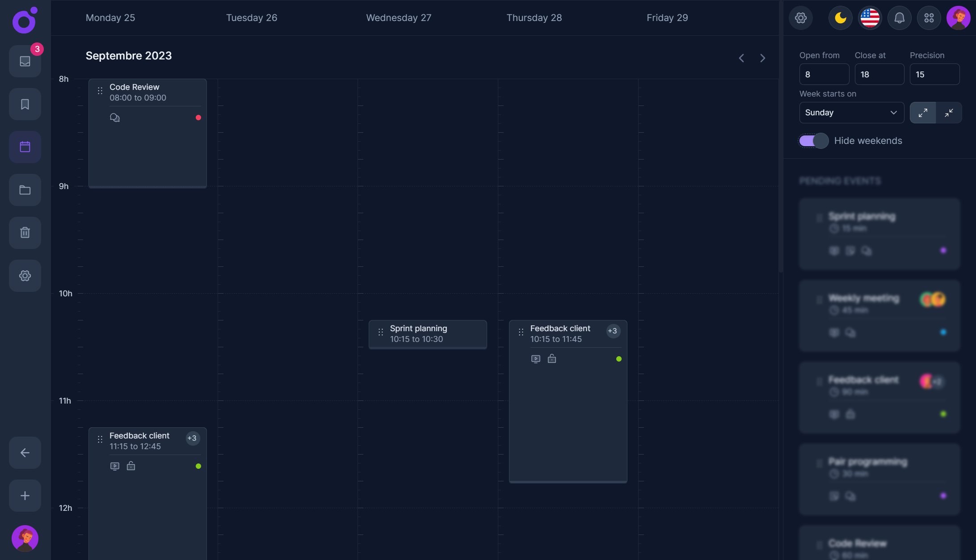Open the Week starts on dropdown
The height and width of the screenshot is (560, 976).
(851, 113)
